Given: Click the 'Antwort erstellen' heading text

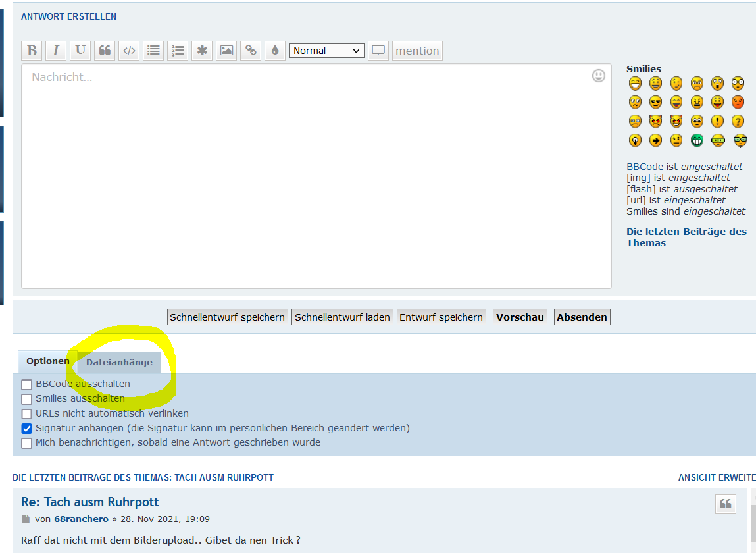Looking at the screenshot, I should click(x=69, y=16).
